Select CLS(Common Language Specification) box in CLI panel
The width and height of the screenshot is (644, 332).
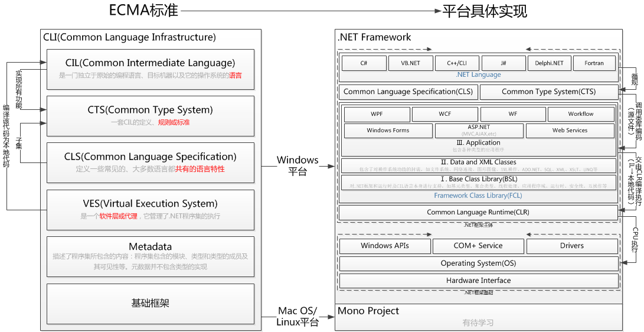coord(151,162)
